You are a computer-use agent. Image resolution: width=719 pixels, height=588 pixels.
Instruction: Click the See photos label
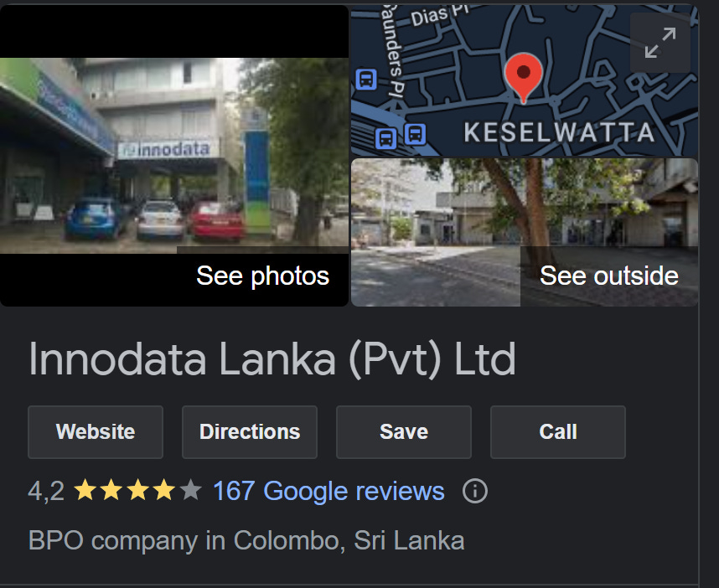263,276
